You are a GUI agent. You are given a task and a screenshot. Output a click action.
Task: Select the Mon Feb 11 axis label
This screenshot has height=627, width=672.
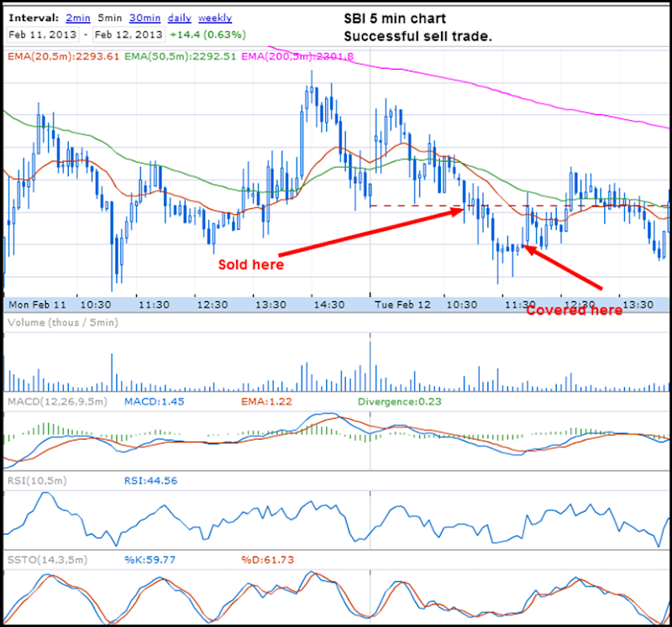pos(38,305)
